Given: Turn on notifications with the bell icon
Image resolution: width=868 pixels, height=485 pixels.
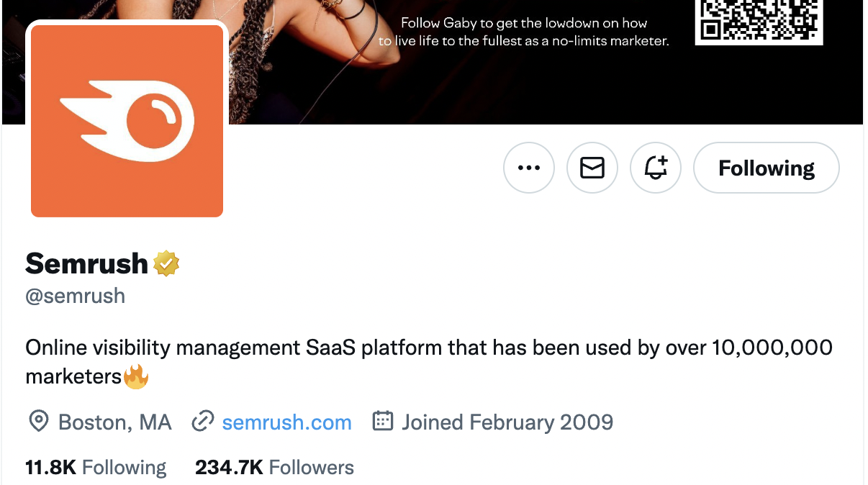Looking at the screenshot, I should (x=656, y=168).
